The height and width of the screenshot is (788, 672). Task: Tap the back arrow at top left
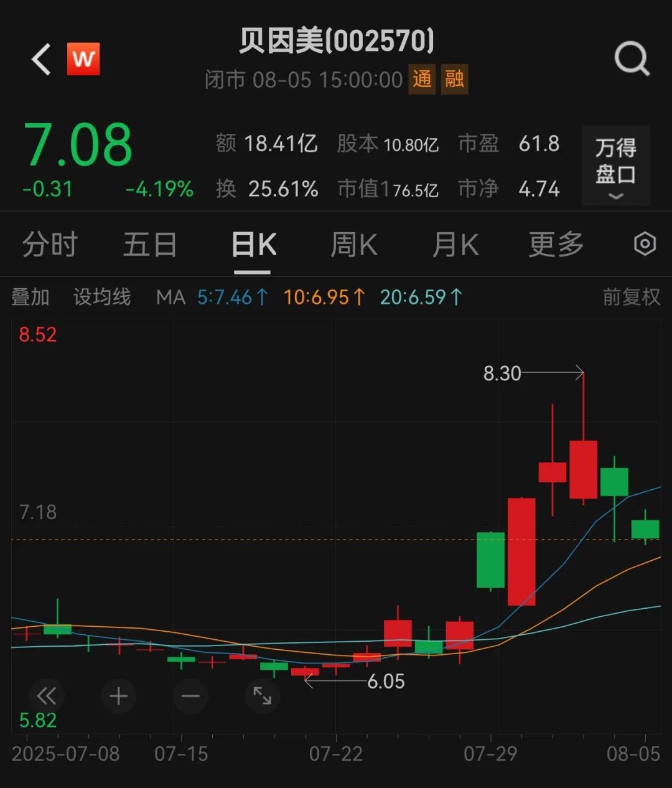[40, 59]
